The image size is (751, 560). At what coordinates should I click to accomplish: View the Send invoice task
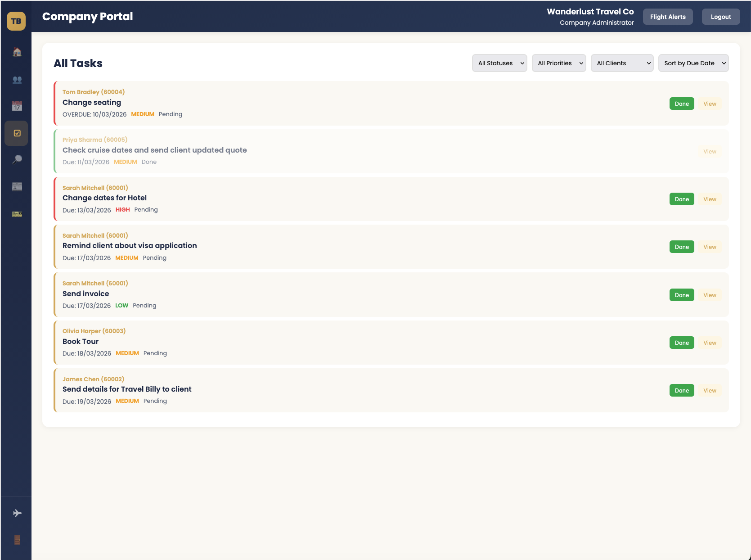click(710, 295)
